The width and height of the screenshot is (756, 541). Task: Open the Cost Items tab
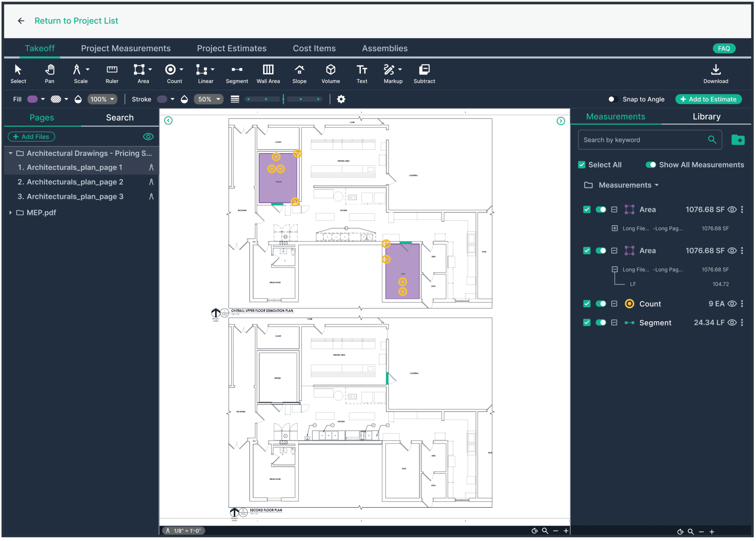click(314, 48)
